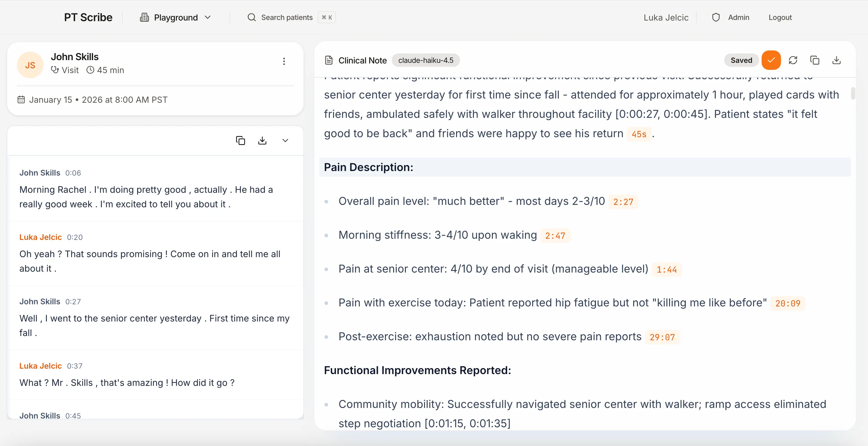Copy the transcript
The width and height of the screenshot is (868, 446).
click(240, 140)
